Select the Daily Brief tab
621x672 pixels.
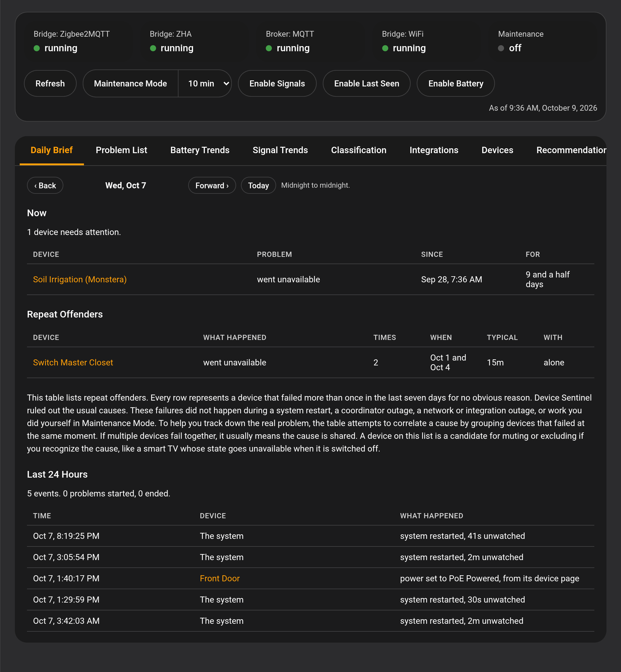pos(52,150)
